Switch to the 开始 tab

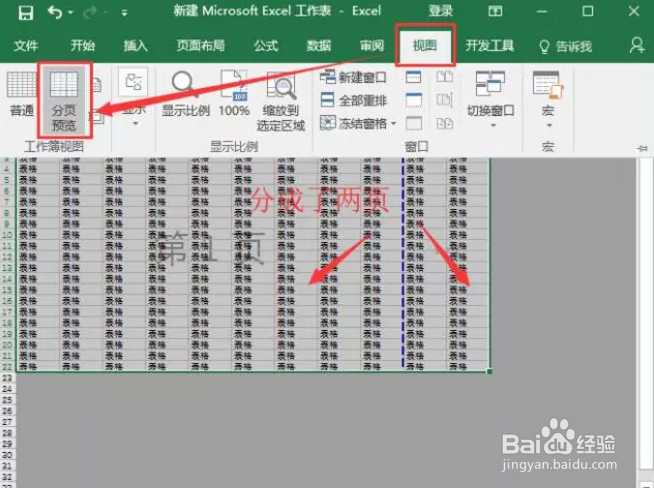tap(82, 45)
